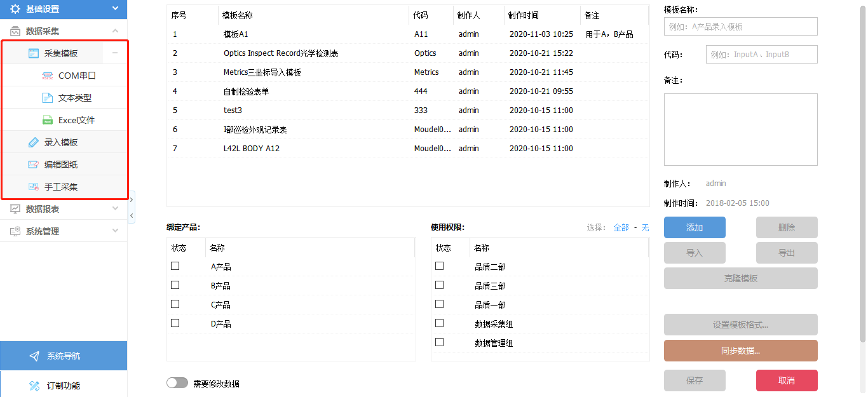Click the COM串口 serial port icon
This screenshot has height=397, width=868.
[47, 76]
